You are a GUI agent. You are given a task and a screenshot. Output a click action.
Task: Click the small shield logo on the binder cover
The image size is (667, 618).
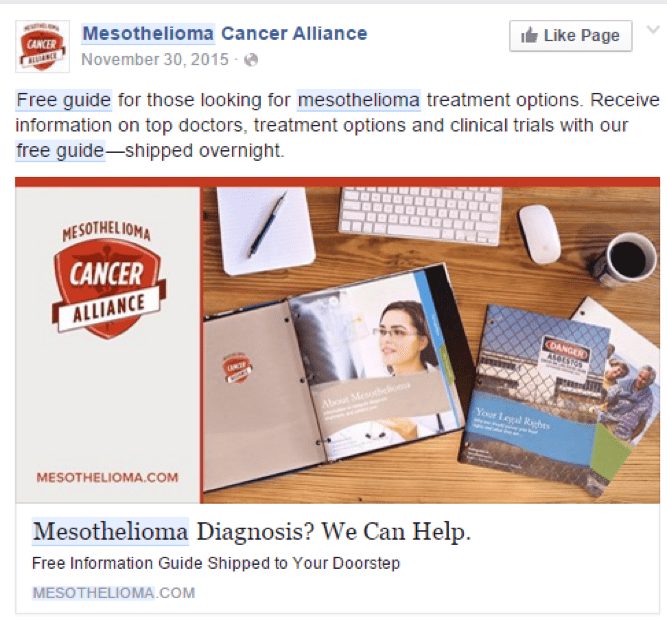(x=237, y=368)
